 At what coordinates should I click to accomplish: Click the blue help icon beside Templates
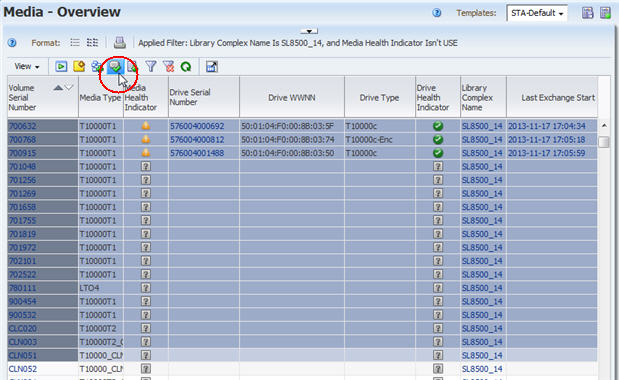[x=437, y=13]
